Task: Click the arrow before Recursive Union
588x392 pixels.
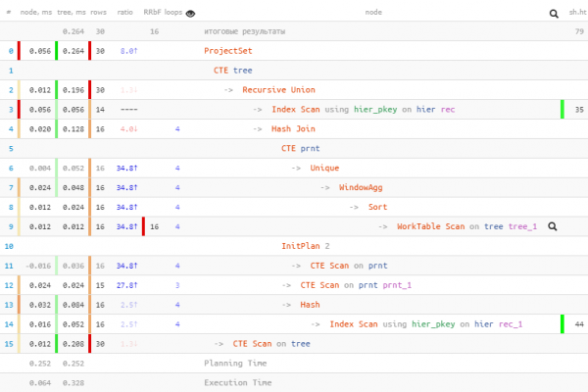Action: point(228,90)
